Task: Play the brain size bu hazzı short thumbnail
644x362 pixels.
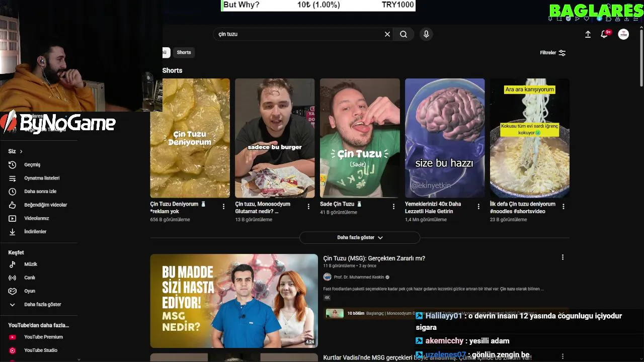Action: 445,138
